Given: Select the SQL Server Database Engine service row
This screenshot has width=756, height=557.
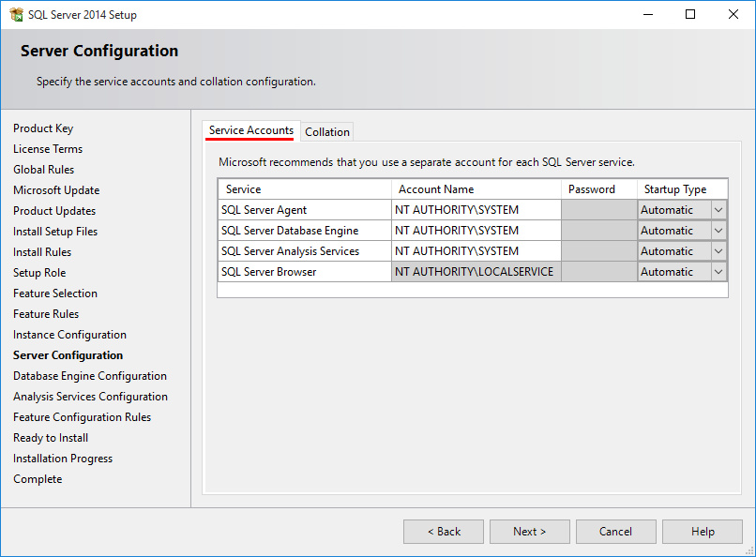Looking at the screenshot, I should (305, 231).
